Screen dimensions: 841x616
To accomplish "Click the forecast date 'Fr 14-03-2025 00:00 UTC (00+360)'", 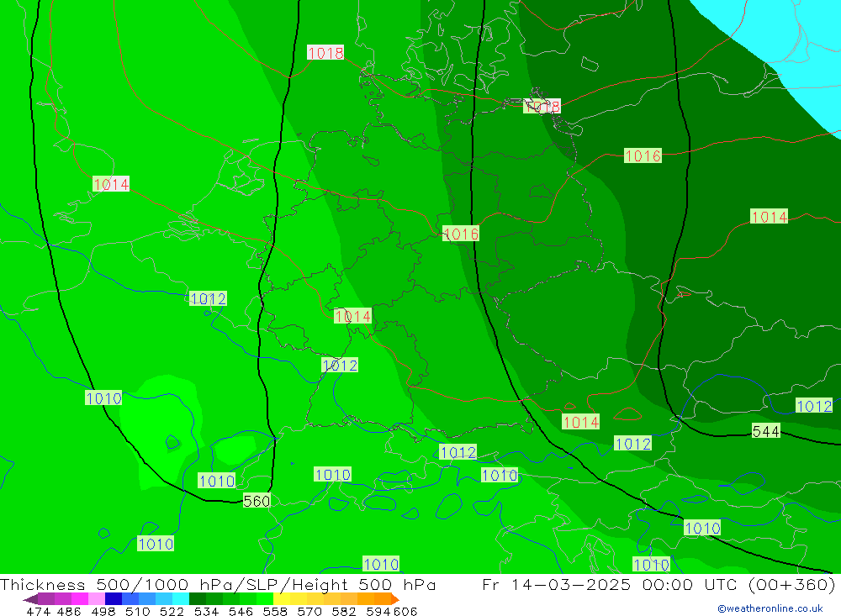I will coord(659,584).
